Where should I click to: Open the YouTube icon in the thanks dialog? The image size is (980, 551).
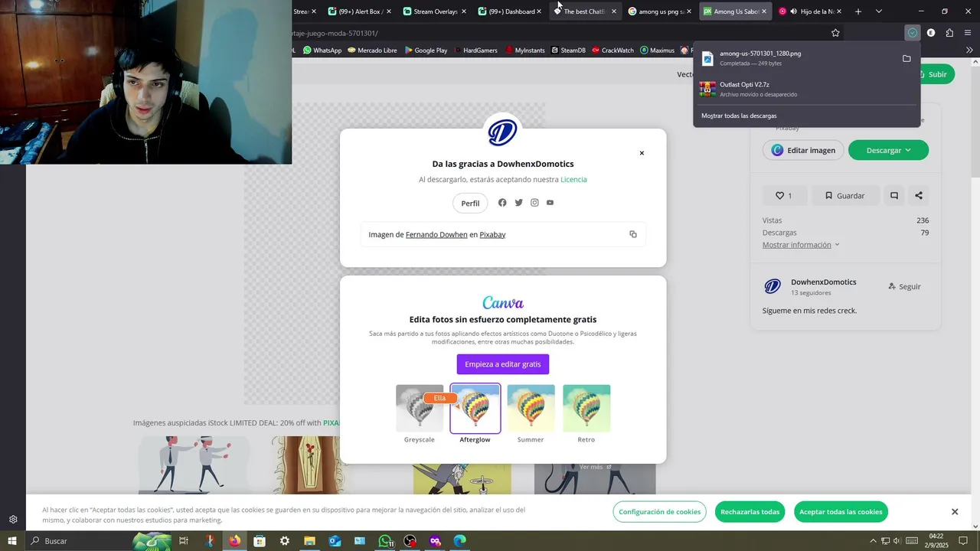click(x=550, y=203)
